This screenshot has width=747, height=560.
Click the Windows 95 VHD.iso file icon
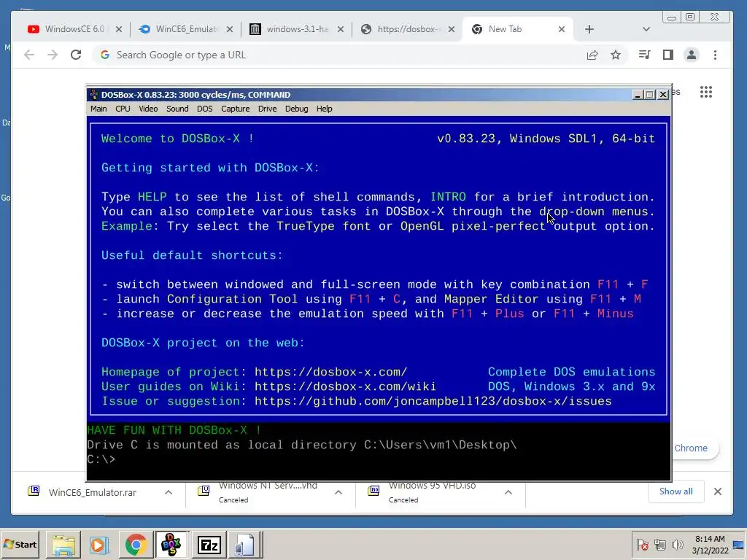(x=374, y=491)
